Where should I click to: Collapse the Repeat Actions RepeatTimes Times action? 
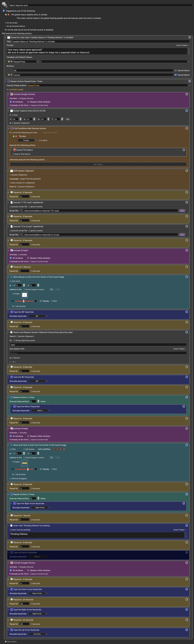tap(5, 81)
